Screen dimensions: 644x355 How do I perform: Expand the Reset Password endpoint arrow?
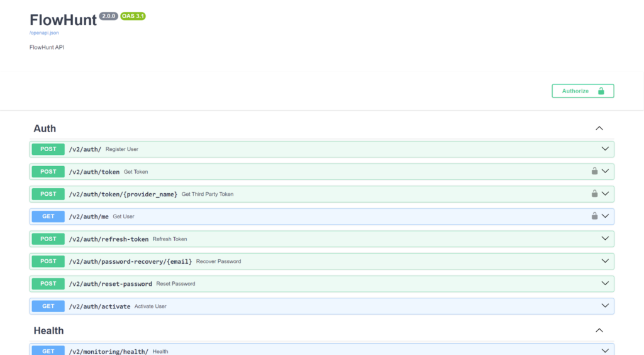pyautogui.click(x=605, y=283)
